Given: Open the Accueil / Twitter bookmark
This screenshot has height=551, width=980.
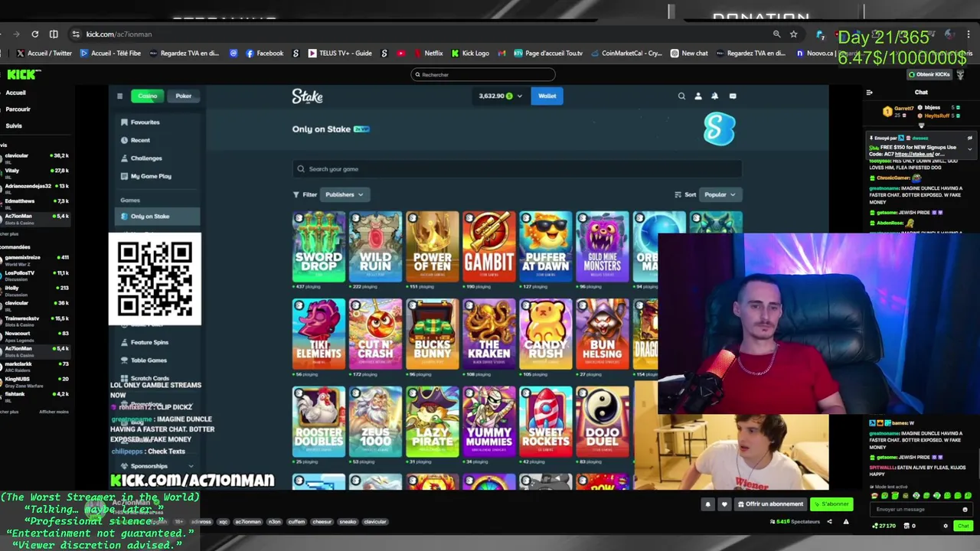Looking at the screenshot, I should tap(44, 53).
